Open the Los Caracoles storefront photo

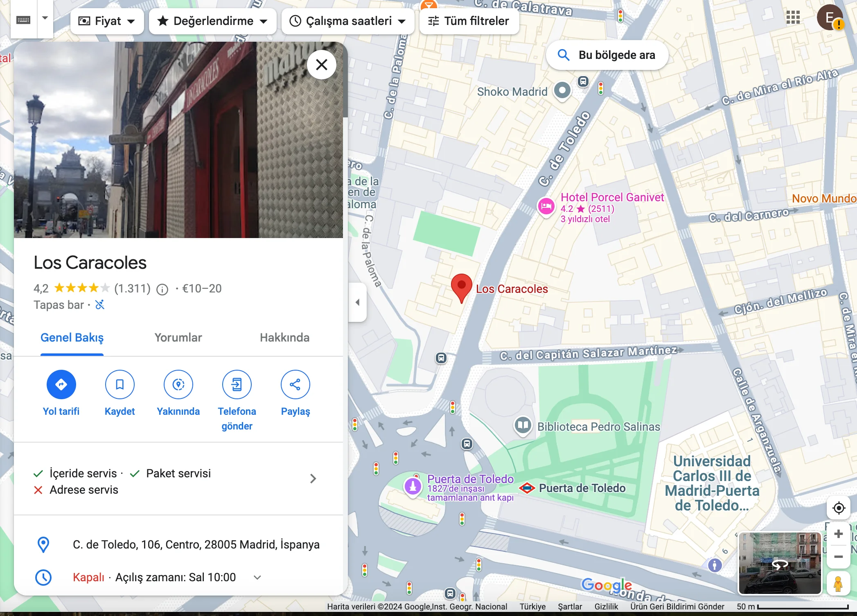click(x=178, y=140)
